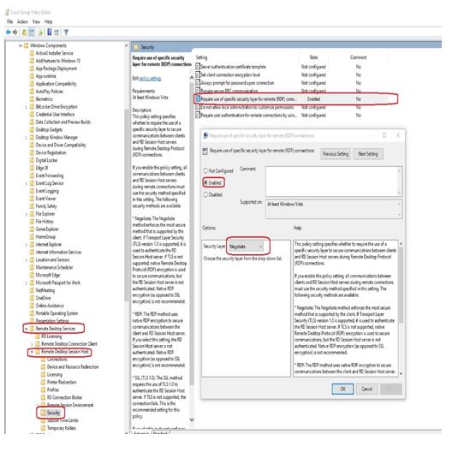Toggle the Show/Hide Console Tree toolbar icon
This screenshot has width=476, height=464.
(32, 33)
